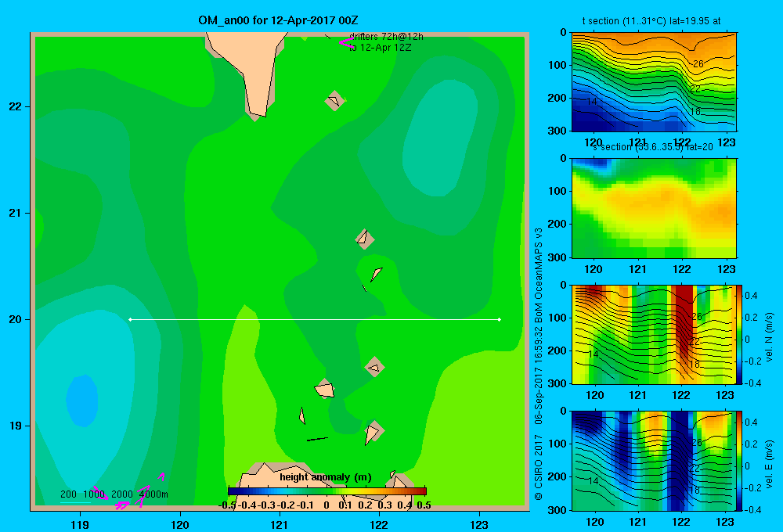Select the magenta drifter arrow beside drifters label
Viewport: 783px width, 532px height.
(346, 42)
